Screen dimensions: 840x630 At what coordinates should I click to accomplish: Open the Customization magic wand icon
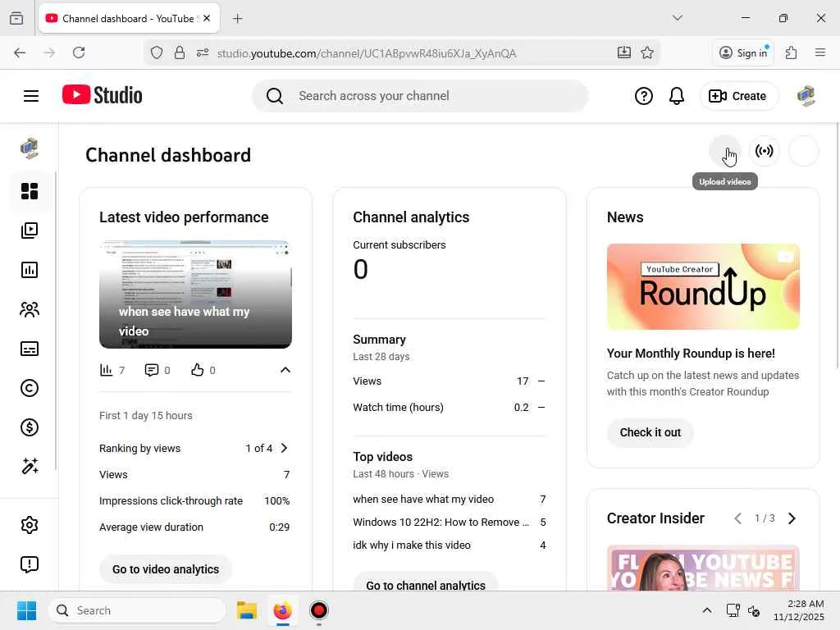point(30,467)
